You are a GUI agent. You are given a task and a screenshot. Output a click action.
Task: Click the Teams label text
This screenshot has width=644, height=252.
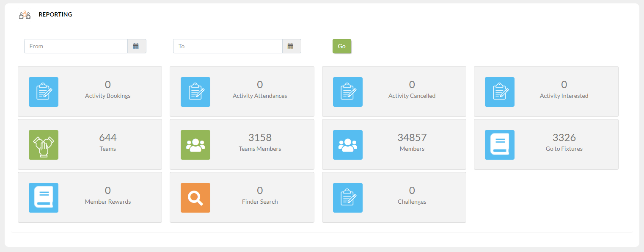[x=108, y=149]
